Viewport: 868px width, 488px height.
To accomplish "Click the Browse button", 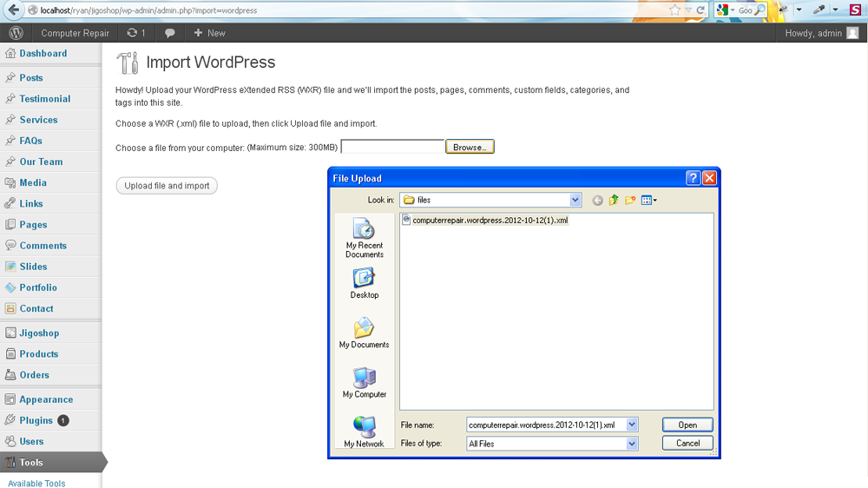I will [x=470, y=148].
